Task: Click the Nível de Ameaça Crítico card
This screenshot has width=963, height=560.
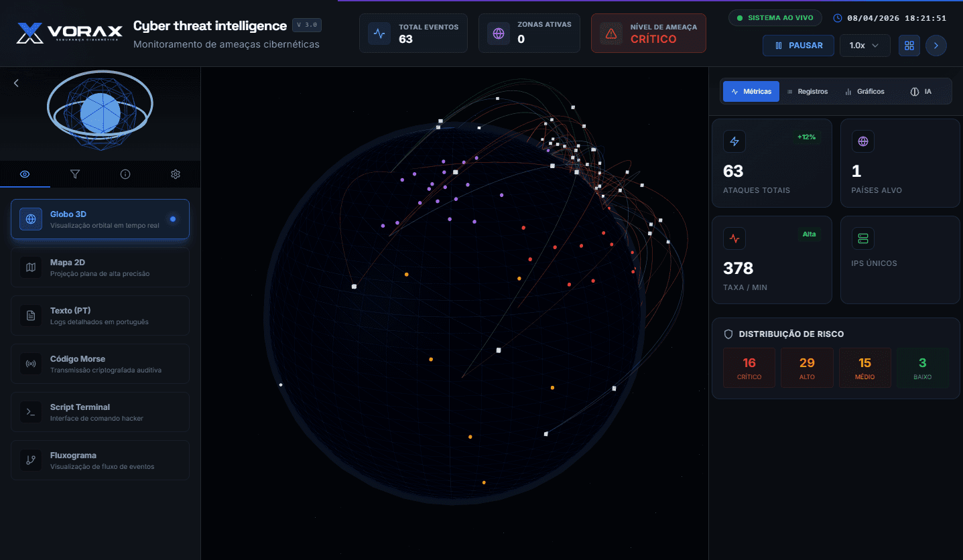Action: 649,33
